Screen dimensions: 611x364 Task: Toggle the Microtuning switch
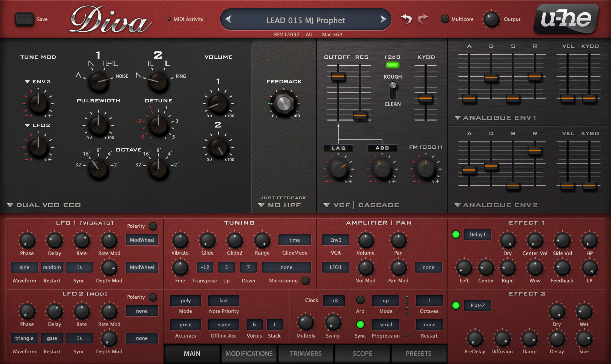click(x=306, y=281)
